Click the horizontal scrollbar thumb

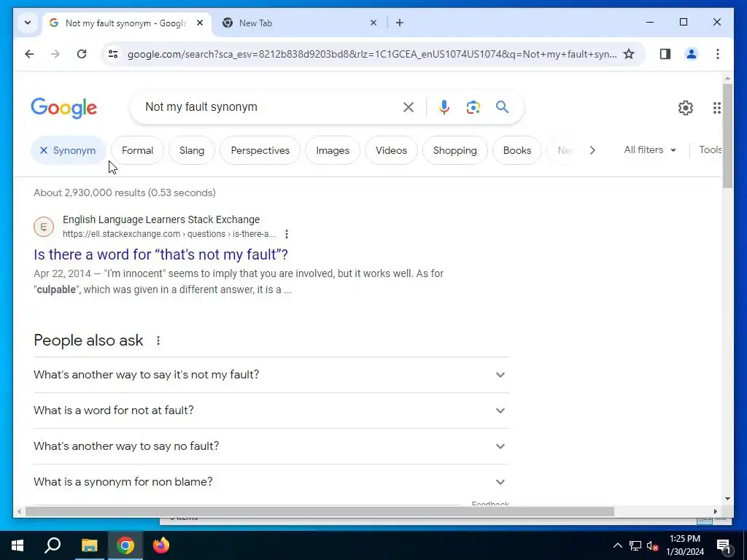pyautogui.click(x=320, y=511)
